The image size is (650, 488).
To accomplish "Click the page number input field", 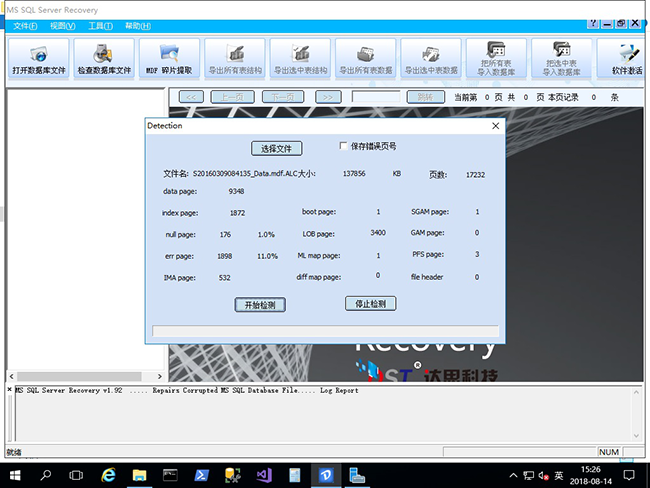I will pyautogui.click(x=376, y=97).
